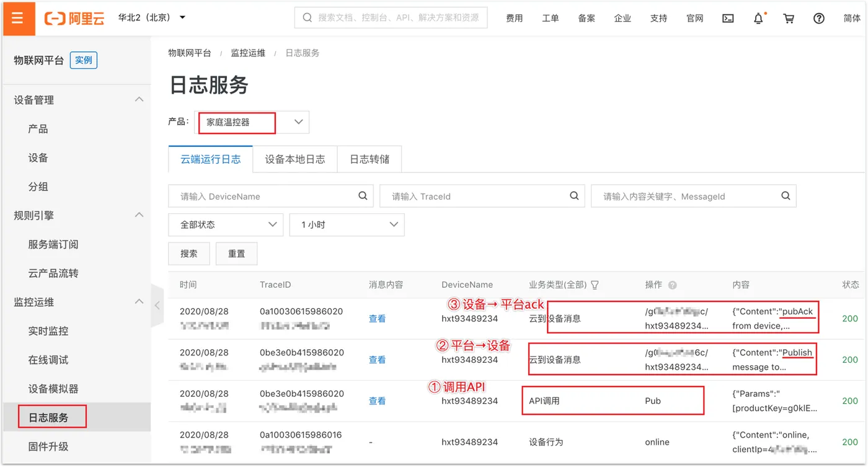
Task: Open 分组 in the sidebar
Action: (38, 187)
